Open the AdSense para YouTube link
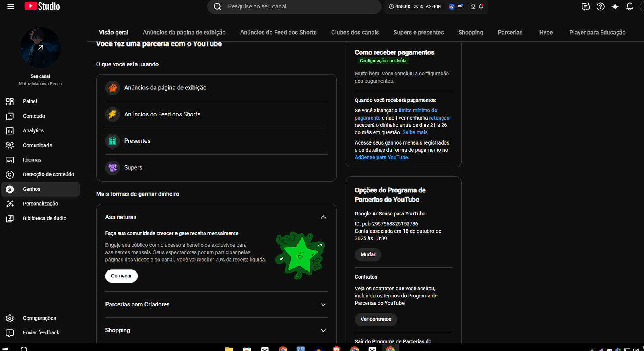This screenshot has height=351, width=644. pos(381,157)
